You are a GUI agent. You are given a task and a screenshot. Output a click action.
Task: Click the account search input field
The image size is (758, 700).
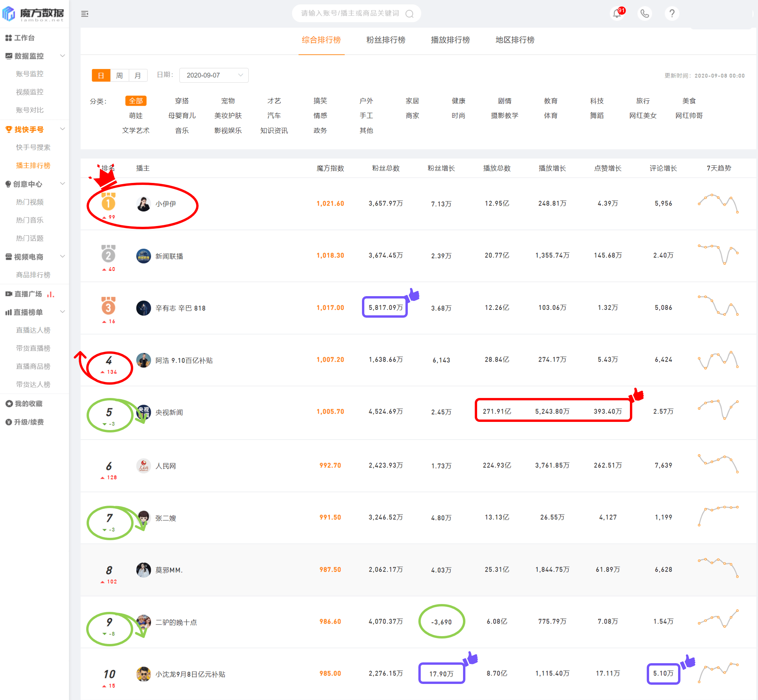pos(349,14)
